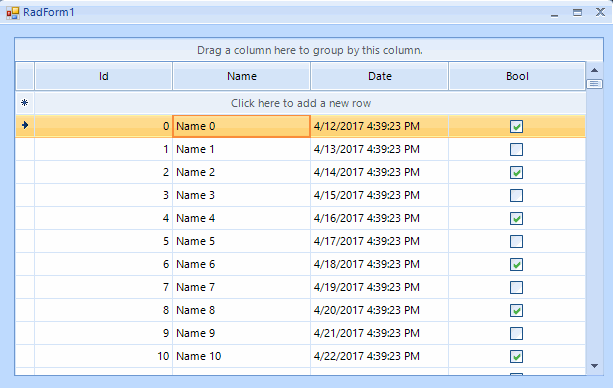
Task: Uncheck the Bool checkbox for Name 0
Action: pyautogui.click(x=516, y=126)
